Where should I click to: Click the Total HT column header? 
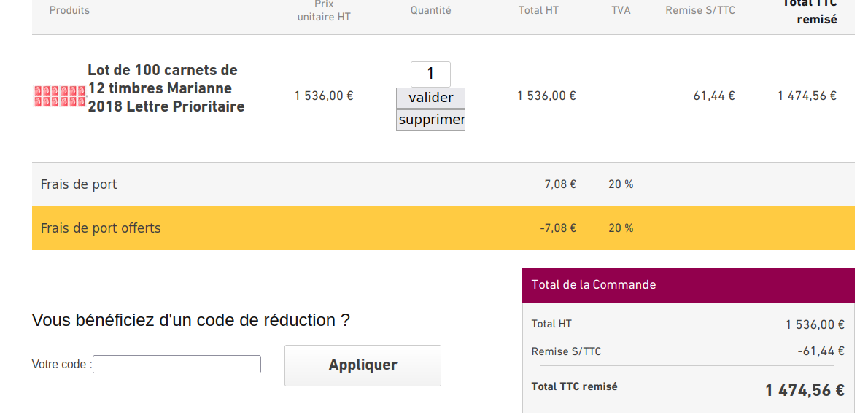pyautogui.click(x=538, y=10)
